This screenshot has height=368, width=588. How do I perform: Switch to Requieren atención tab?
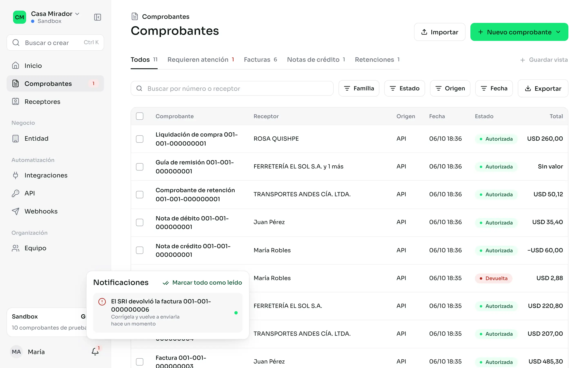tap(201, 60)
